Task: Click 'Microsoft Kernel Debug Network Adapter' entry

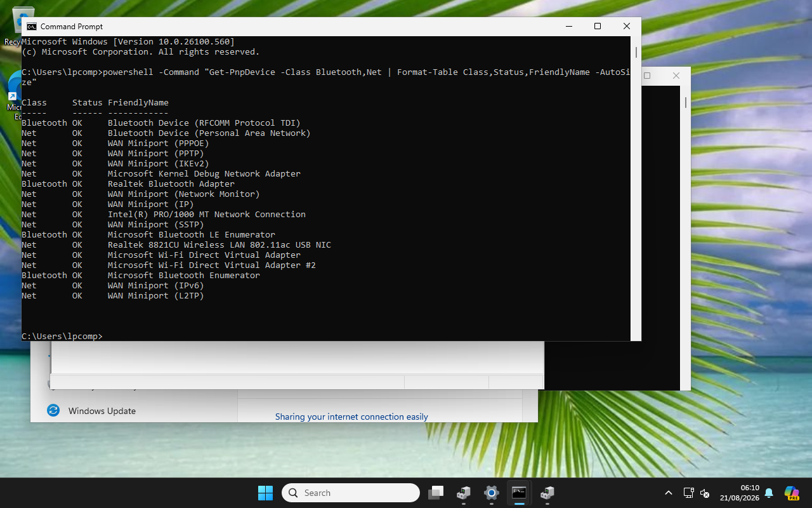Action: coord(204,173)
